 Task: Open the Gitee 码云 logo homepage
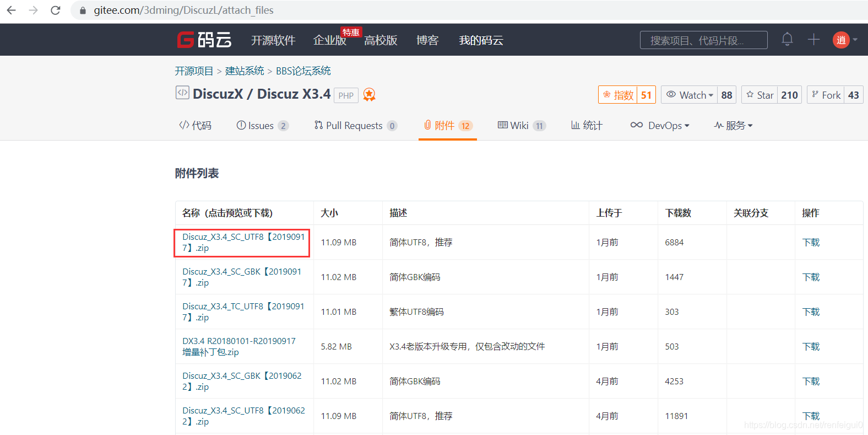tap(204, 40)
